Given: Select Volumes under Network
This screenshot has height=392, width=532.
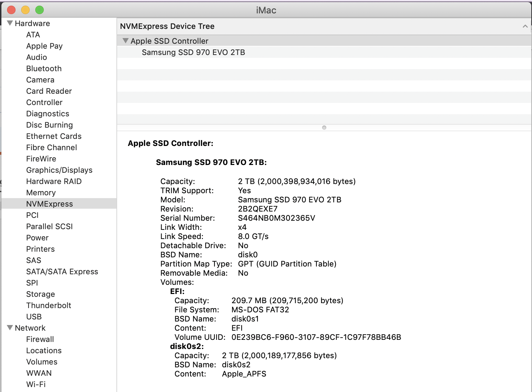Looking at the screenshot, I should tap(42, 362).
